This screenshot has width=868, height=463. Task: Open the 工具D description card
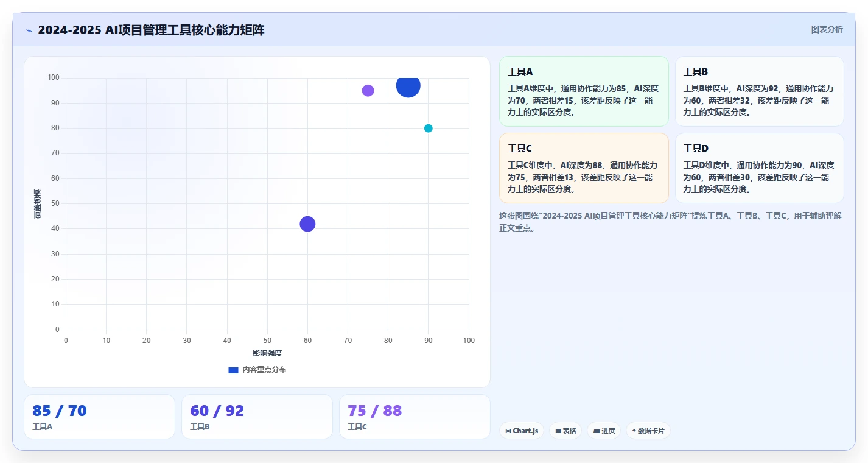760,168
